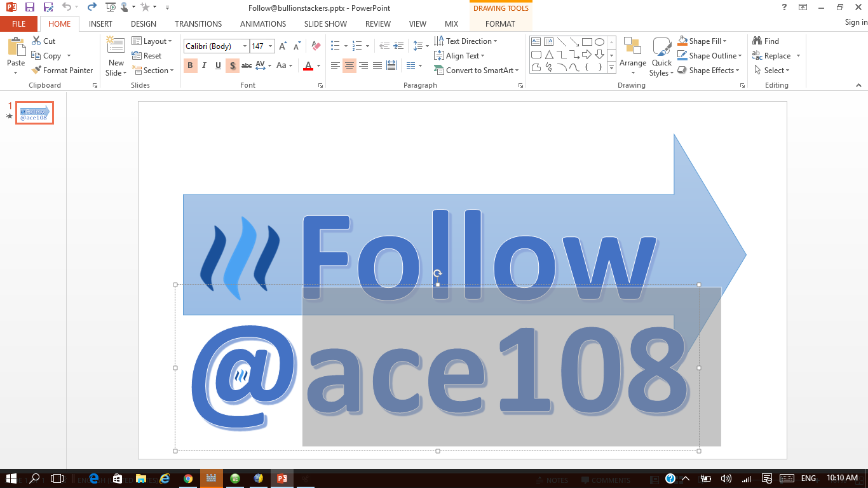Apply strikethrough to the text

click(x=247, y=65)
